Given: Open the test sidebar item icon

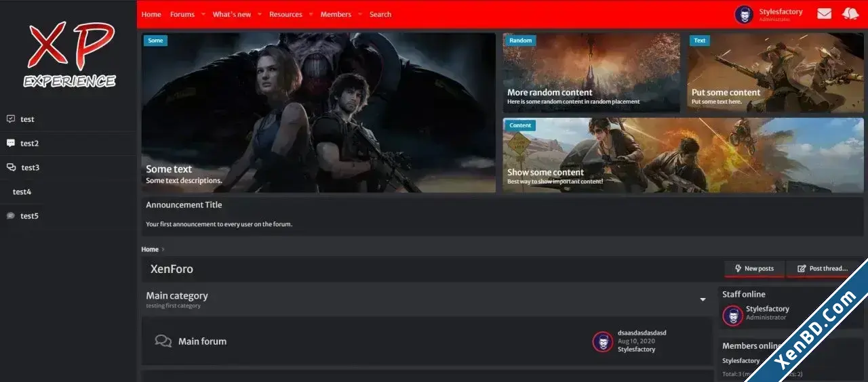Looking at the screenshot, I should (x=11, y=119).
